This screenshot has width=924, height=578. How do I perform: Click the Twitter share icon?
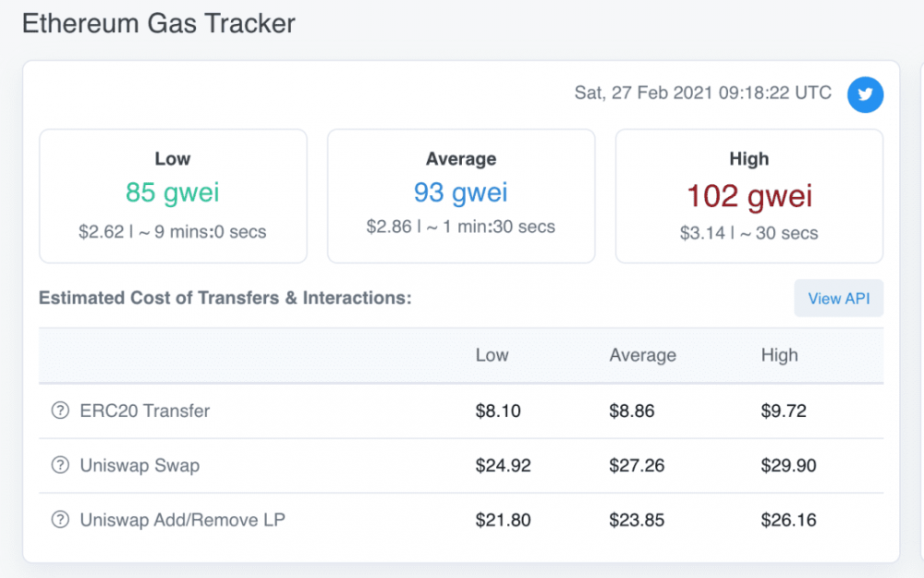(x=866, y=95)
